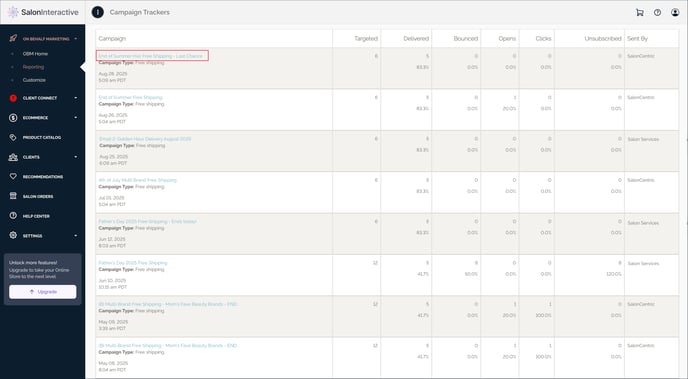This screenshot has width=688, height=379.
Task: Click the On Behalf Marketing rocket icon
Action: tap(13, 39)
